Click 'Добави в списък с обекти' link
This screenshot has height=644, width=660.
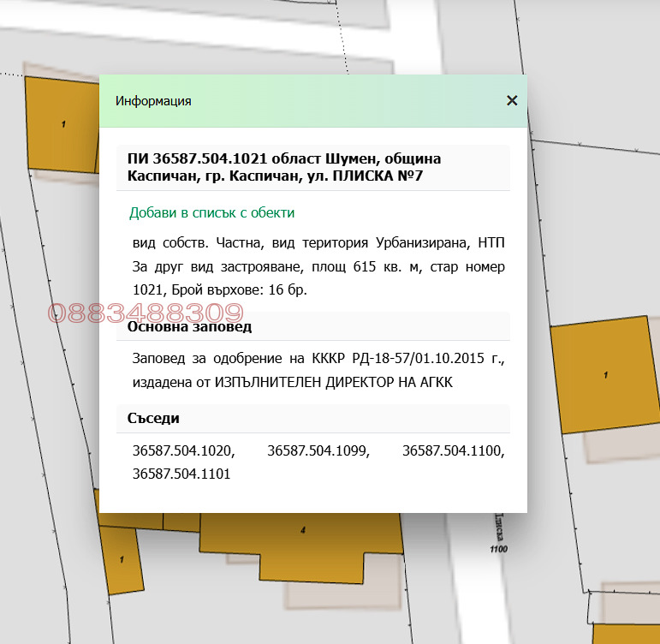click(x=211, y=212)
